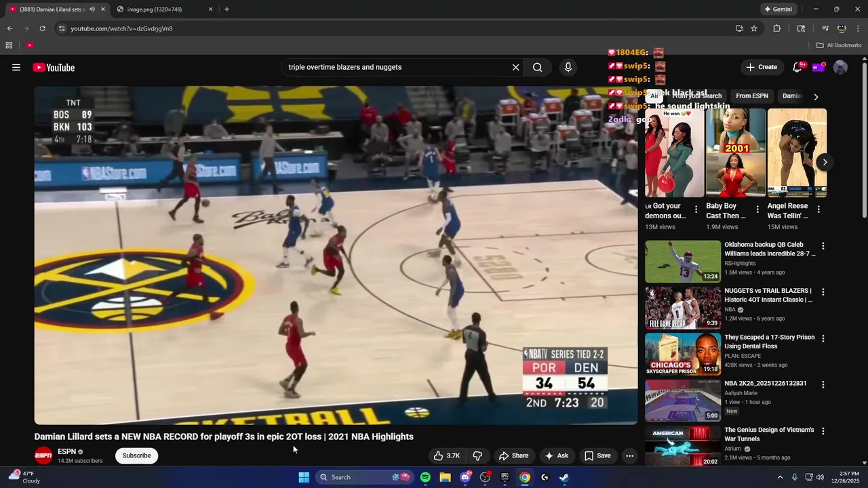This screenshot has width=868, height=488.
Task: Open the ESPN channel name link
Action: [x=66, y=451]
